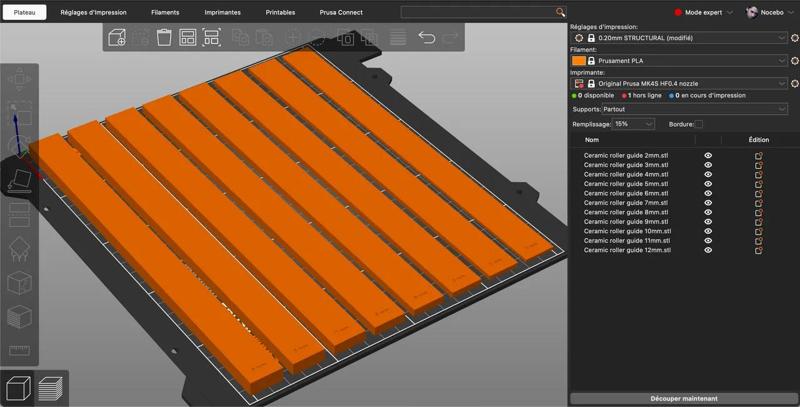This screenshot has width=800, height=407.
Task: Open the Prusa Connect tab
Action: [x=341, y=12]
